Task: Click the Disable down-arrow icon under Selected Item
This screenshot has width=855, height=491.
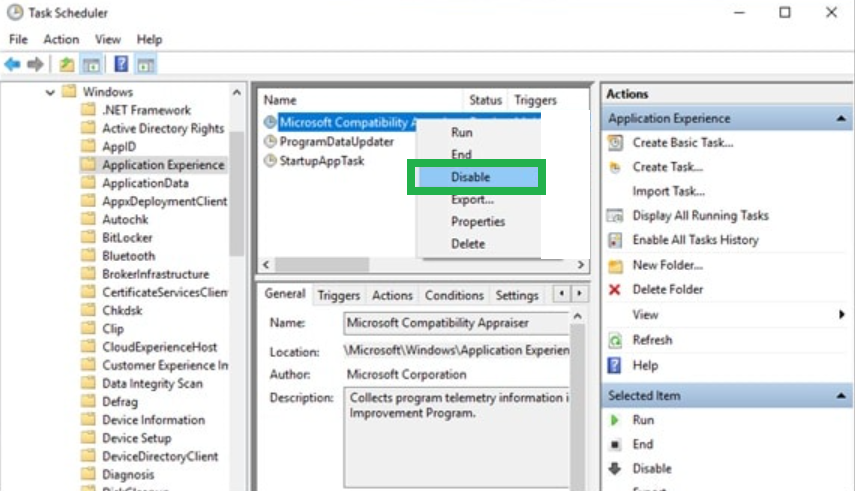Action: [x=615, y=469]
